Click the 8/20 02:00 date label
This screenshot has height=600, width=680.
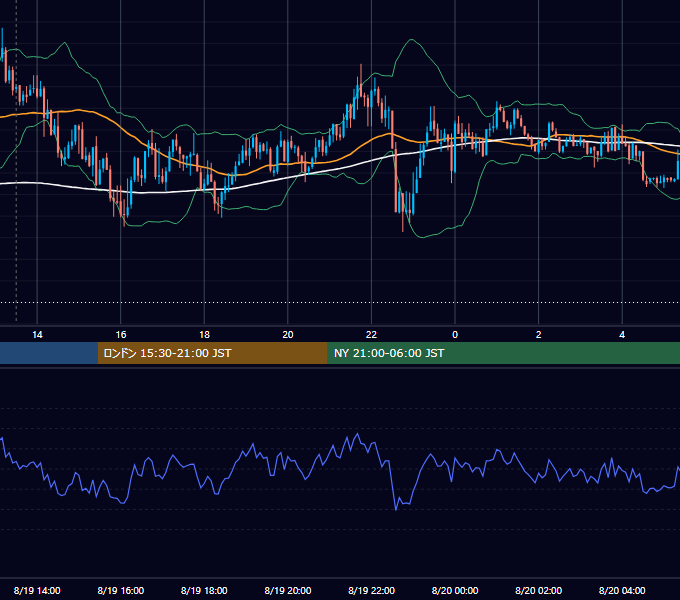tap(539, 590)
